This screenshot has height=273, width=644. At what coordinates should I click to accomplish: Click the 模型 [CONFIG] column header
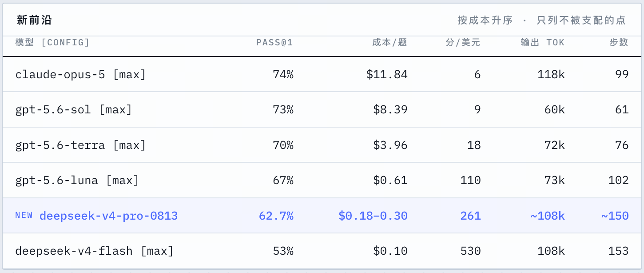52,43
